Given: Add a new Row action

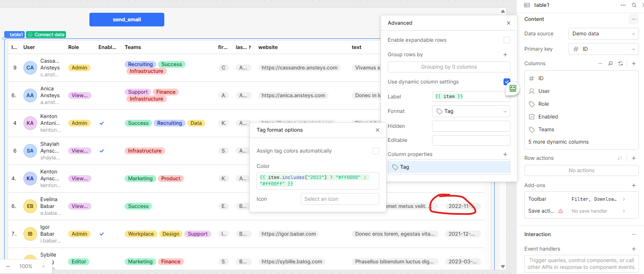Looking at the screenshot, I should (x=633, y=158).
